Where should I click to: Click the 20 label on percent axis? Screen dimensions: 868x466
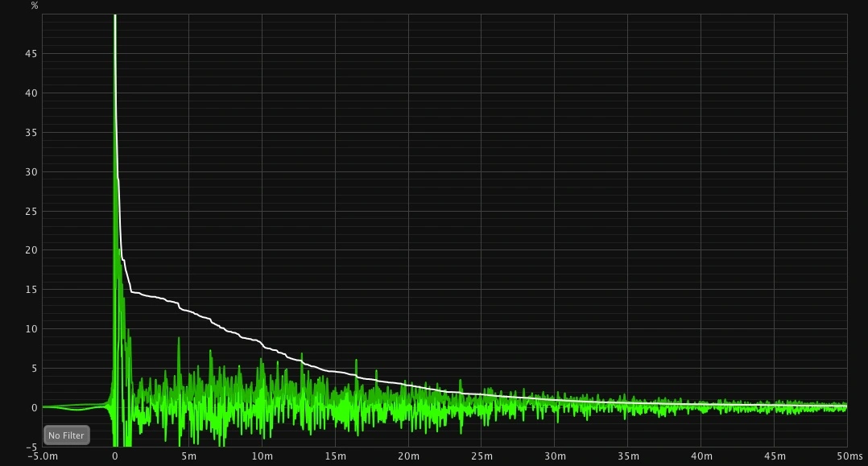pos(32,250)
